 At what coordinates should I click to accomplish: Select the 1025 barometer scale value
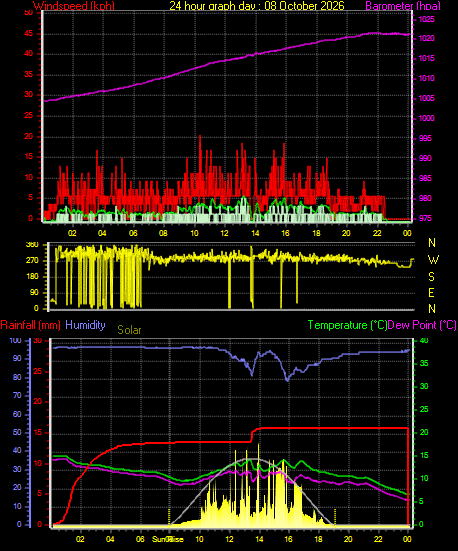click(x=426, y=19)
